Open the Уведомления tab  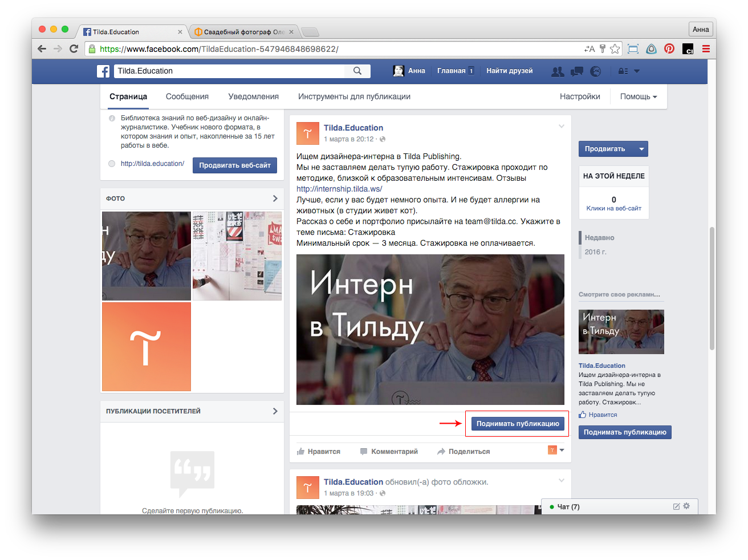253,97
